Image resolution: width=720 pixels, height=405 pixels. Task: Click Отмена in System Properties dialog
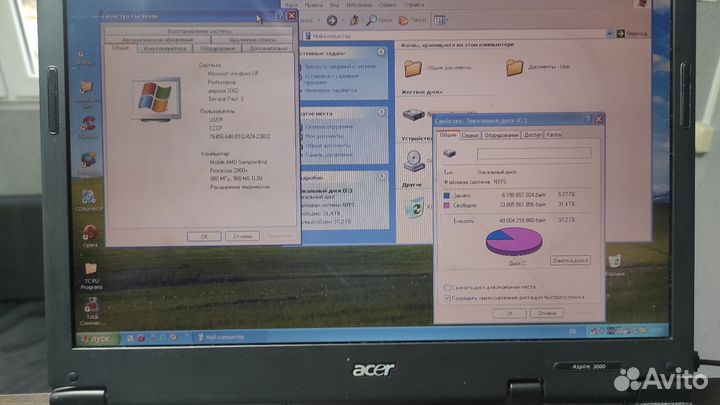click(242, 236)
